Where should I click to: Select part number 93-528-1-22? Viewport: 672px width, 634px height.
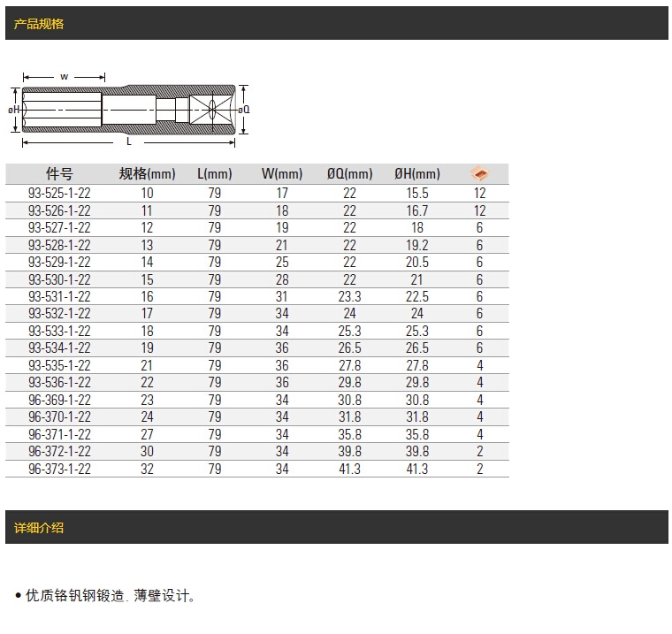[59, 245]
